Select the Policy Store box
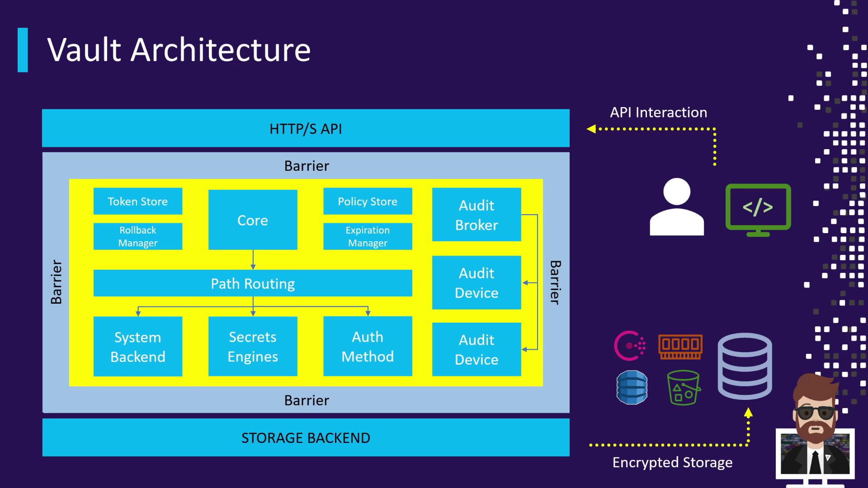This screenshot has height=488, width=868. [368, 201]
